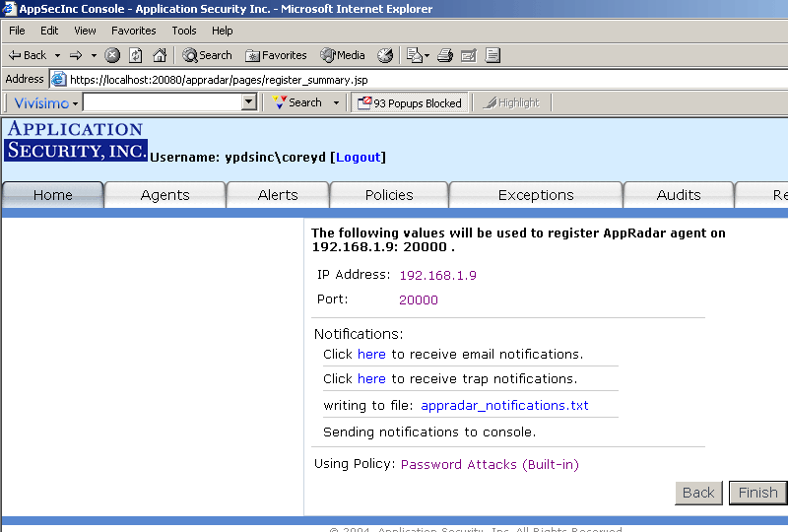Click 'here' for email notifications

pyautogui.click(x=371, y=354)
